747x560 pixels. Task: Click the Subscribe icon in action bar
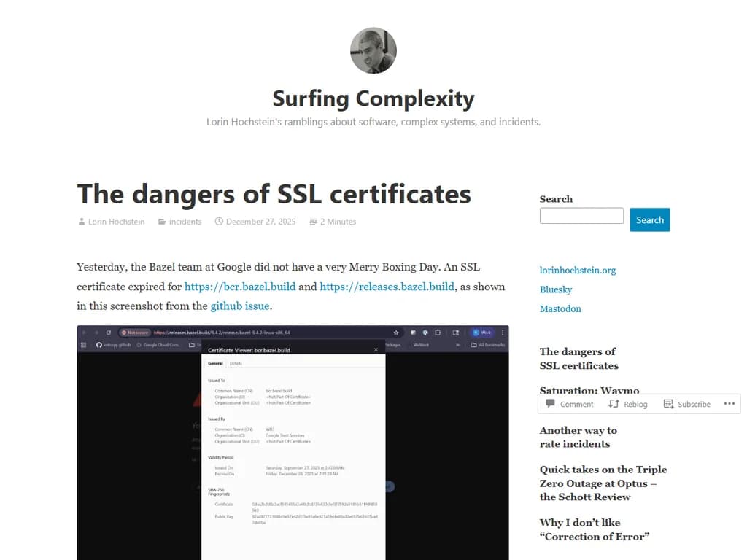click(669, 404)
